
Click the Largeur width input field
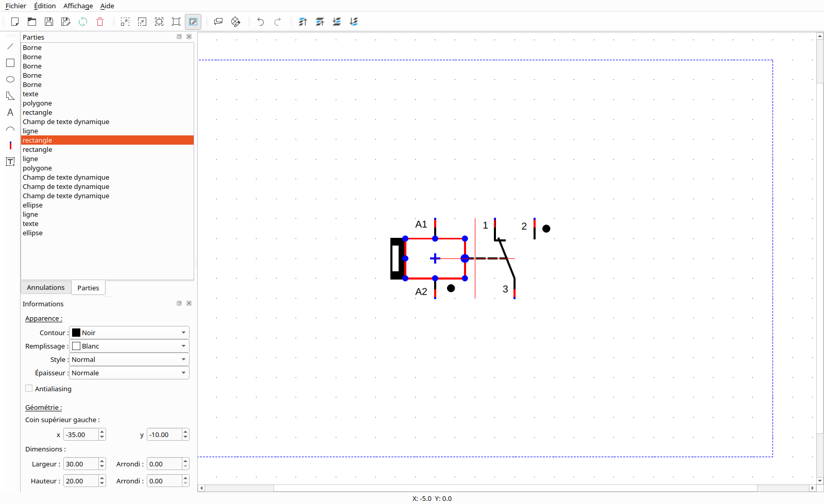81,464
